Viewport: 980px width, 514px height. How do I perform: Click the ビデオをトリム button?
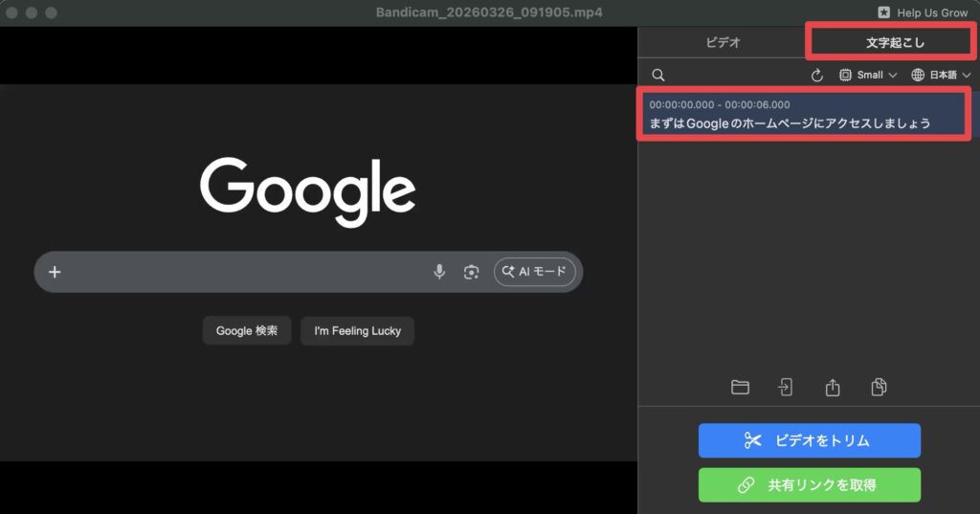tap(809, 440)
